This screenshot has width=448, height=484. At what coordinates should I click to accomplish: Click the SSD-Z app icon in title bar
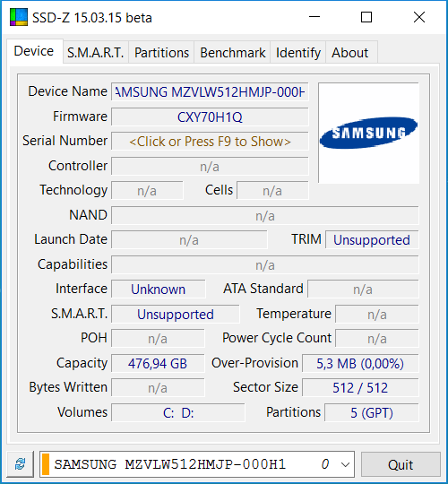pyautogui.click(x=19, y=17)
